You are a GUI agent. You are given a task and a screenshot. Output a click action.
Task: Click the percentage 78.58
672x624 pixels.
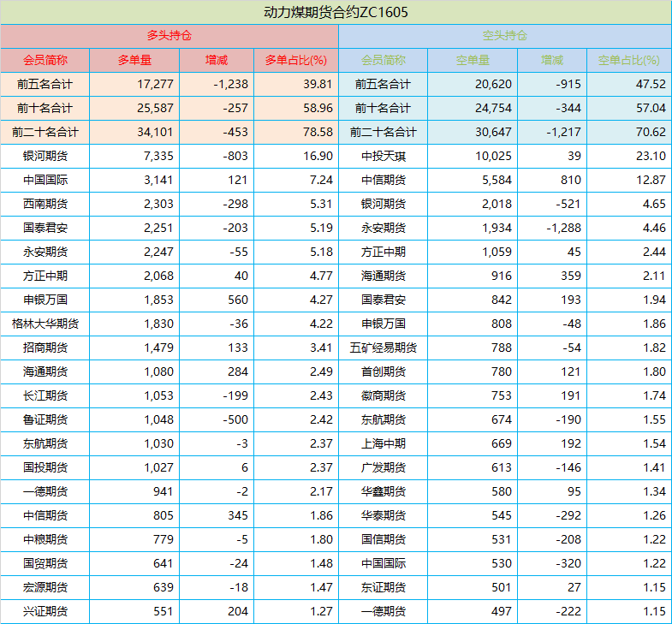click(x=318, y=132)
